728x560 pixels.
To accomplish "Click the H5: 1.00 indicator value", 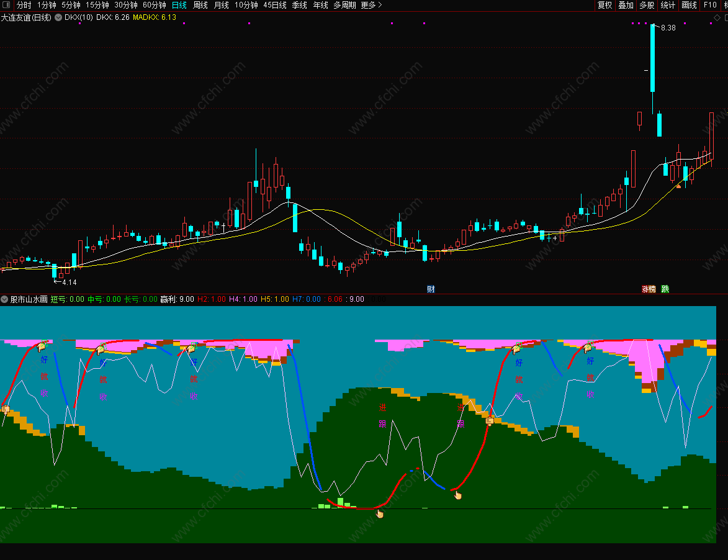I will coord(275,299).
